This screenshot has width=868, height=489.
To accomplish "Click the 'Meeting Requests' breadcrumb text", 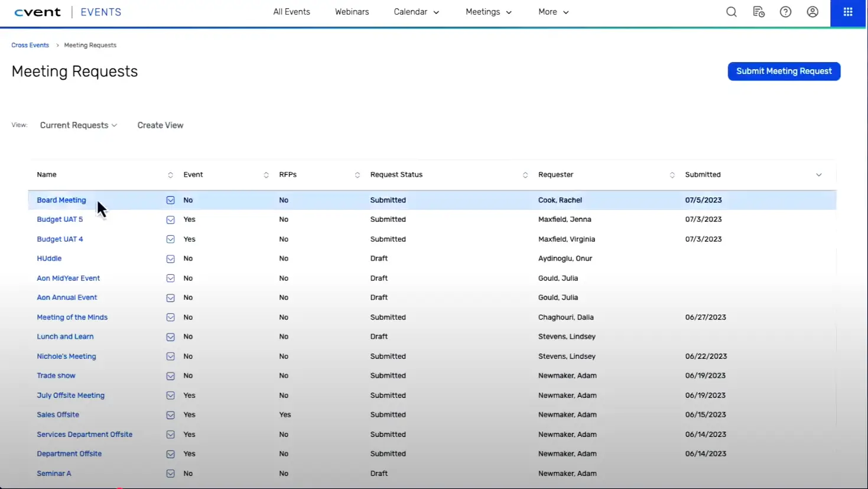I will (90, 45).
